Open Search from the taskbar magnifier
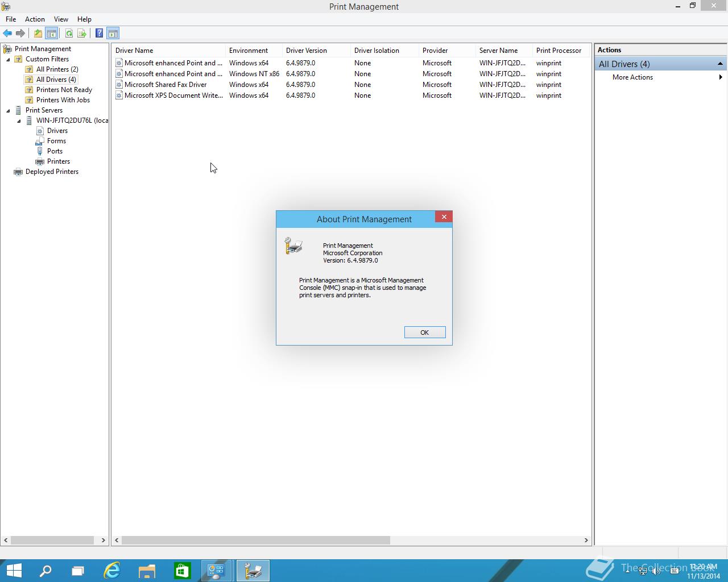Image resolution: width=728 pixels, height=582 pixels. pos(45,570)
